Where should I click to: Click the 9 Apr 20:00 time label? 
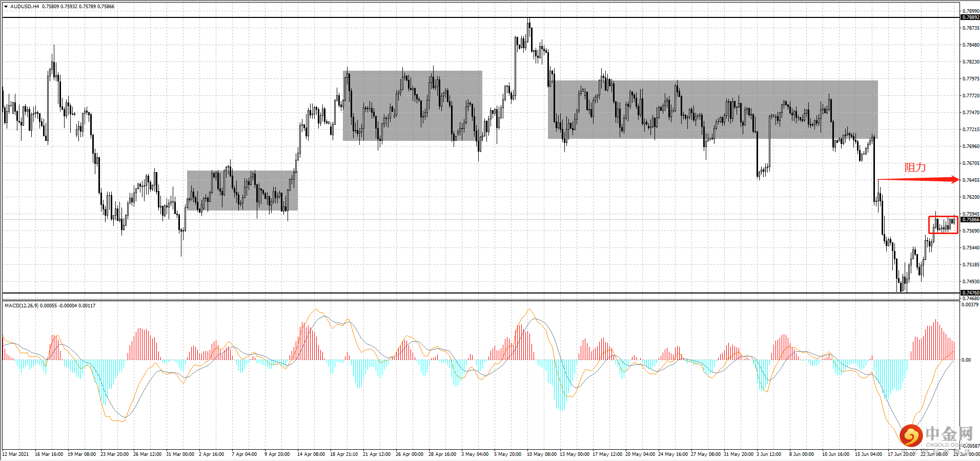click(x=277, y=454)
